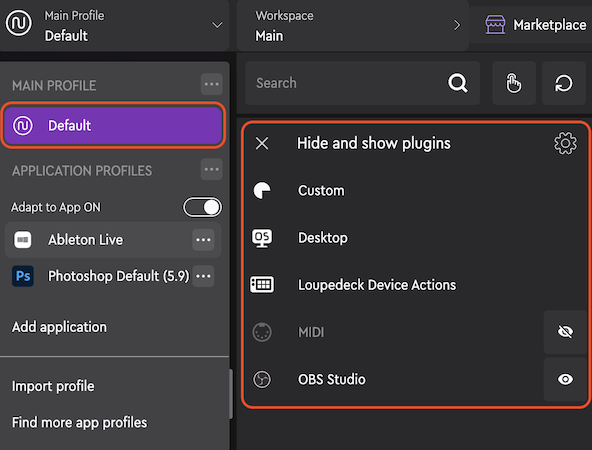Image resolution: width=592 pixels, height=450 pixels.
Task: Select Photoshop Default (5.9) profile
Action: tap(113, 276)
